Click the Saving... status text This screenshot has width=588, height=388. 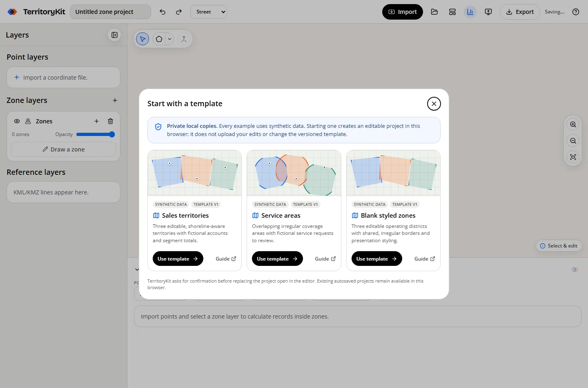(555, 12)
